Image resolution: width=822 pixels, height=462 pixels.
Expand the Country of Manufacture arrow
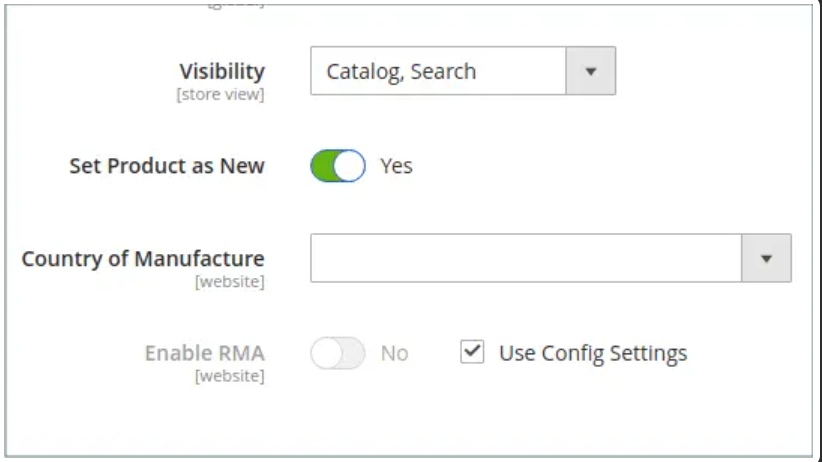[766, 258]
